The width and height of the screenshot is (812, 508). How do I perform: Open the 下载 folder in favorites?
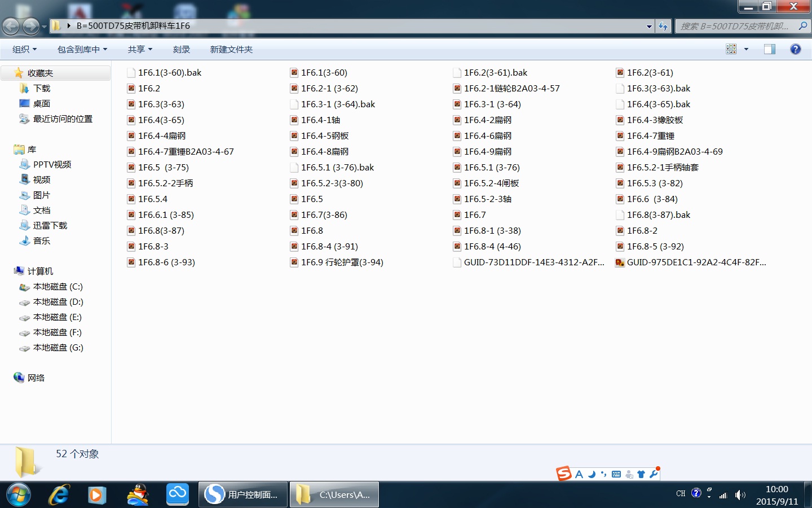coord(42,88)
